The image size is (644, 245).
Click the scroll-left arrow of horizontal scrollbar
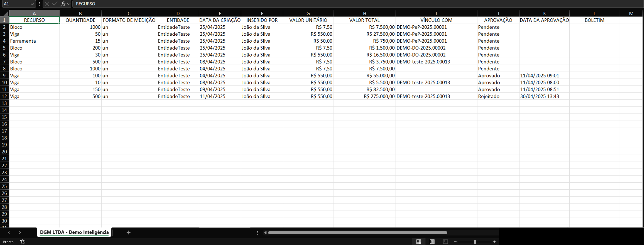(x=265, y=233)
